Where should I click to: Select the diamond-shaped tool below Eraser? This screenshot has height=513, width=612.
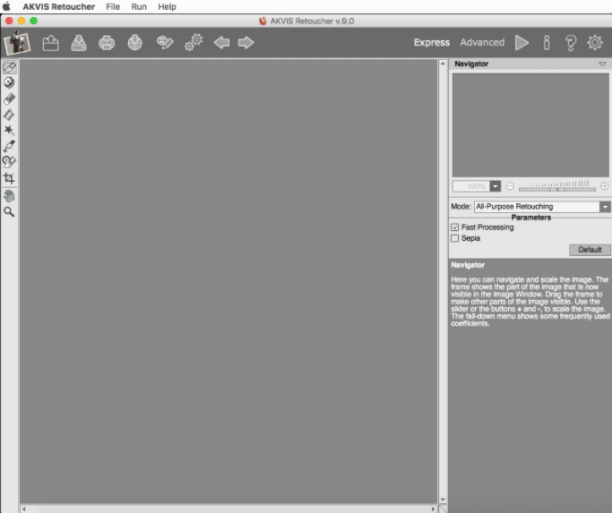click(9, 114)
